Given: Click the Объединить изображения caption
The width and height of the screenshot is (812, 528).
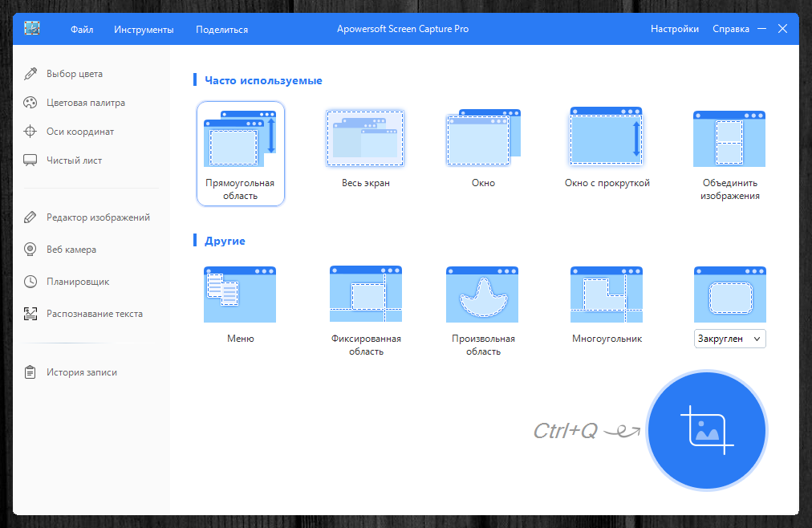Looking at the screenshot, I should click(x=730, y=189).
